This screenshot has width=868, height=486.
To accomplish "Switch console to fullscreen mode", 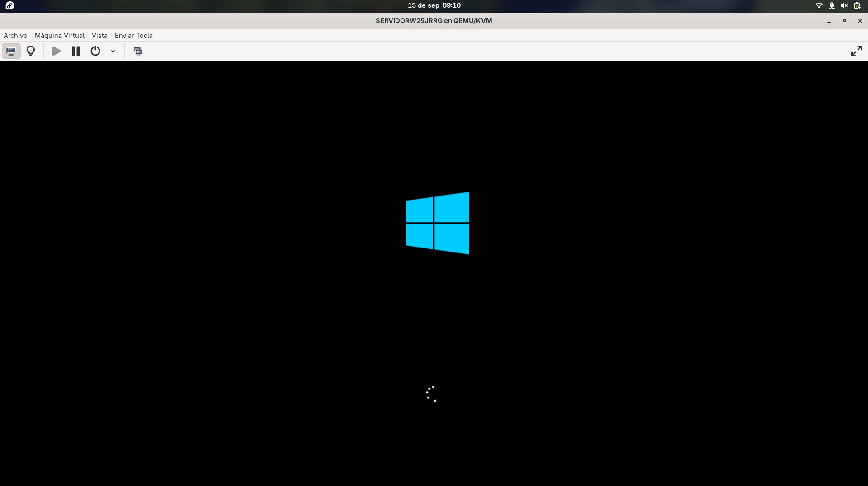I will click(856, 51).
